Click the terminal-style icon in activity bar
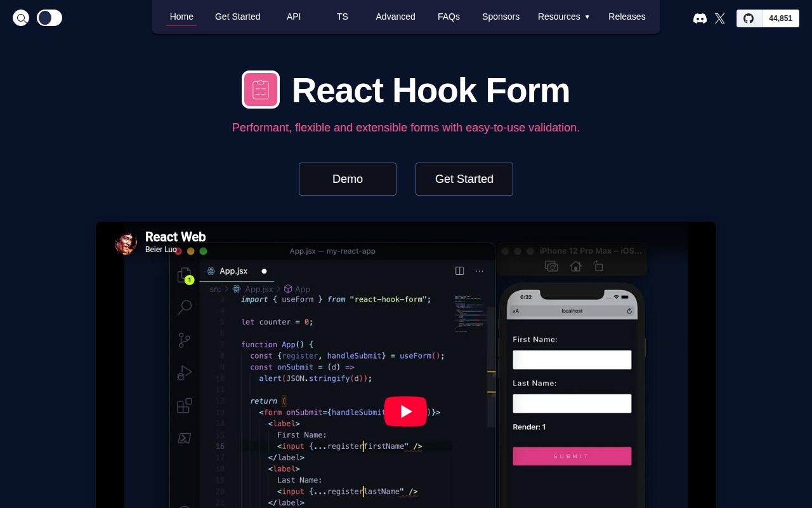The height and width of the screenshot is (508, 812). 185,438
